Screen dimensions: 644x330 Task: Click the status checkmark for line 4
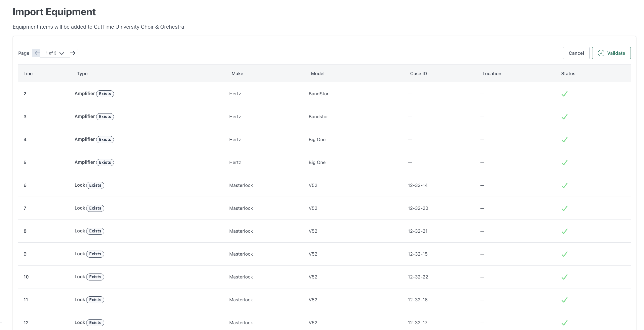564,140
